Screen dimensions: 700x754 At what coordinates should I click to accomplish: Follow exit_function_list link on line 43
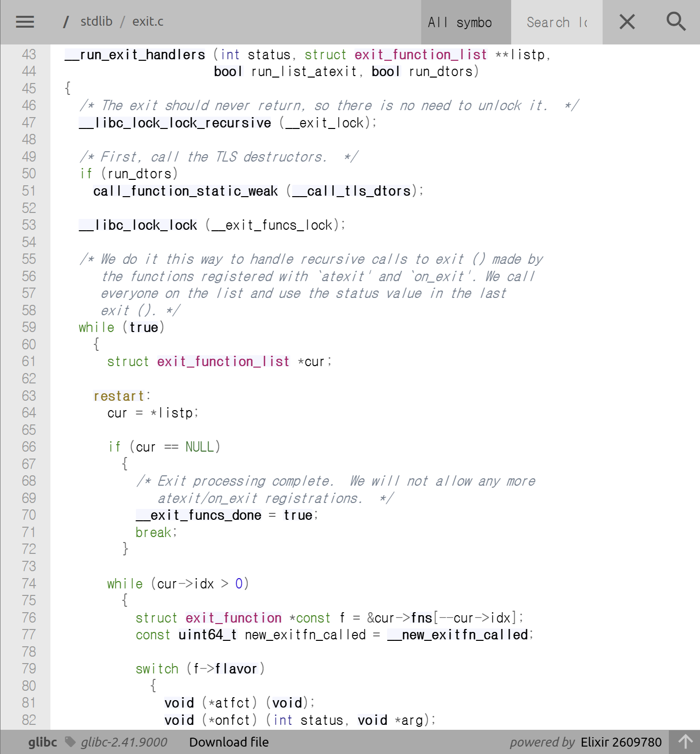point(421,54)
